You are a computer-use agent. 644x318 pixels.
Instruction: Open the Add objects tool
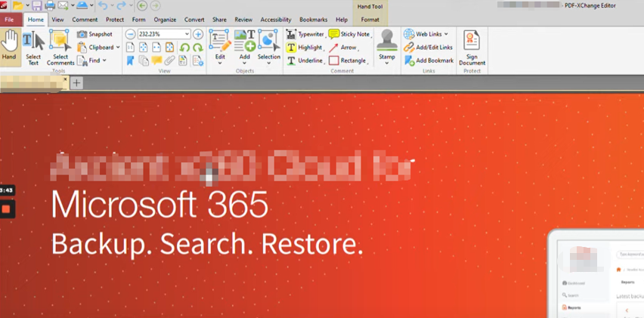coord(245,44)
